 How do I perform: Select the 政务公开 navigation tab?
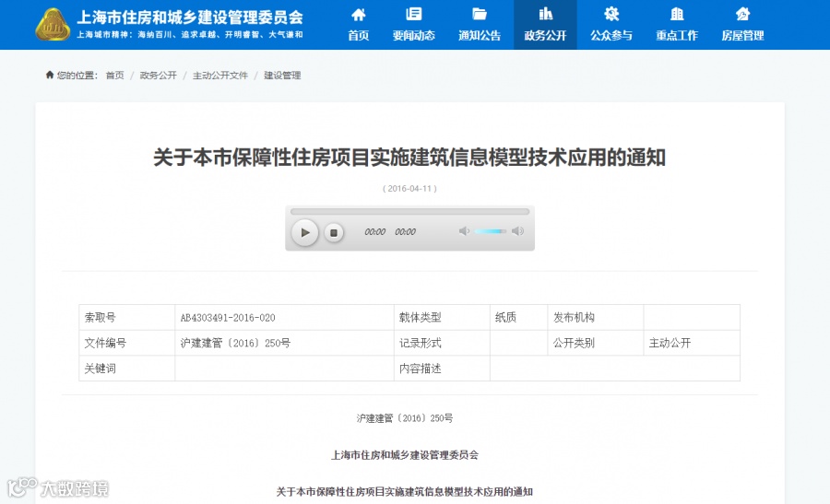[545, 24]
